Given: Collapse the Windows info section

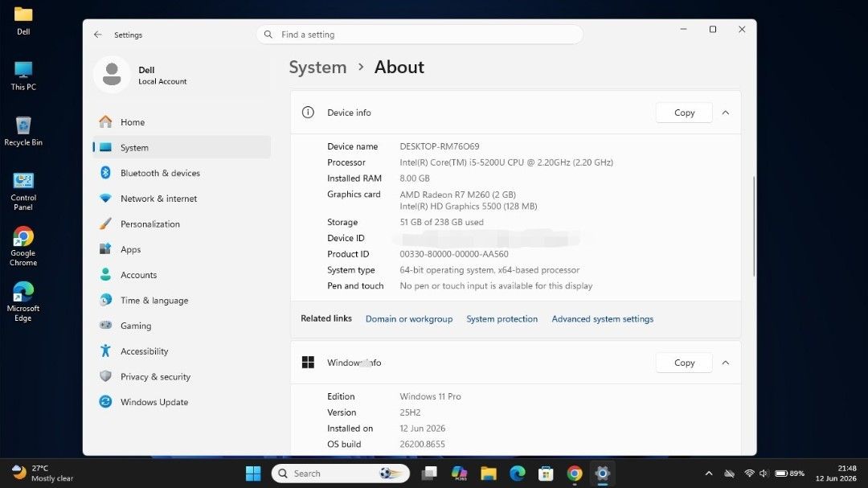Looking at the screenshot, I should (x=725, y=363).
